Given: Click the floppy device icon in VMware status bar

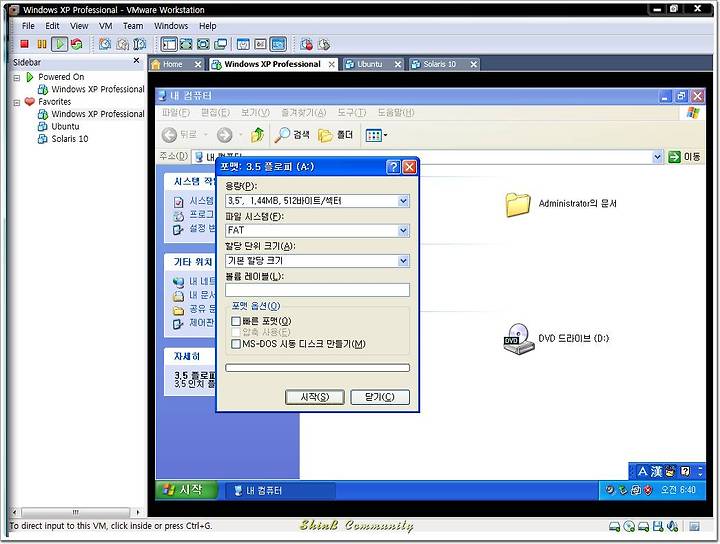Looking at the screenshot, I should coord(658,526).
